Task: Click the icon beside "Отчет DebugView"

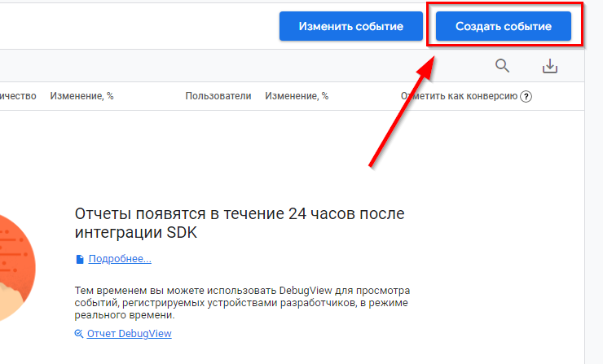Action: tap(79, 334)
